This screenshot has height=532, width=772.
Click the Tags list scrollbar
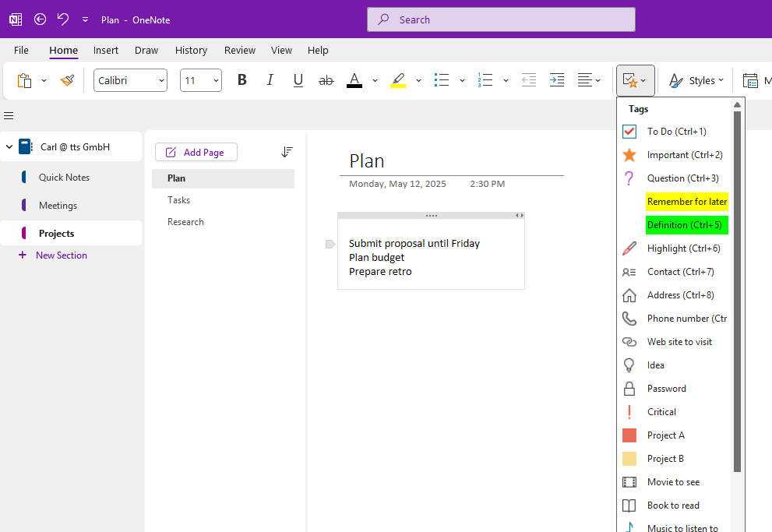tap(737, 291)
